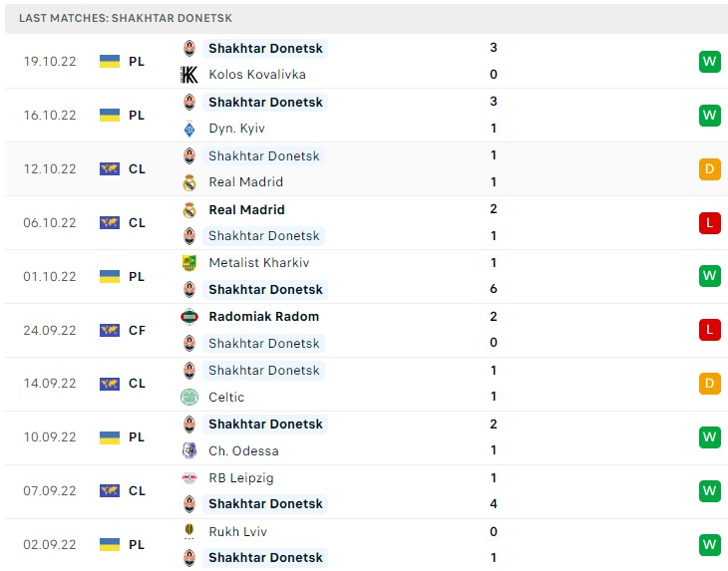Click the Rukh Lviv club badge
Image resolution: width=728 pixels, height=571 pixels.
coord(189,531)
